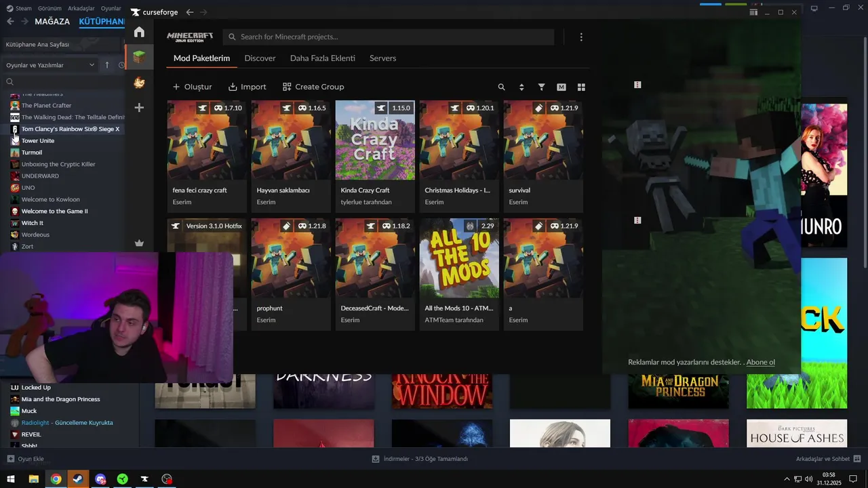This screenshot has width=868, height=488.
Task: Switch to Mod Paketlerim tab
Action: (201, 58)
